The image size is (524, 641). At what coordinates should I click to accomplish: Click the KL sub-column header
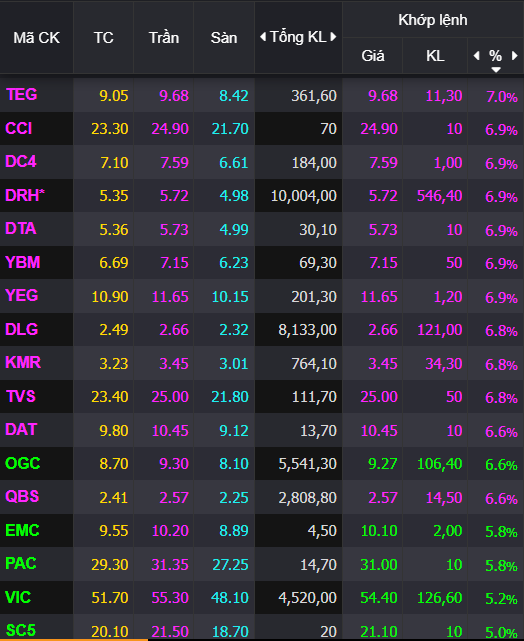(435, 56)
